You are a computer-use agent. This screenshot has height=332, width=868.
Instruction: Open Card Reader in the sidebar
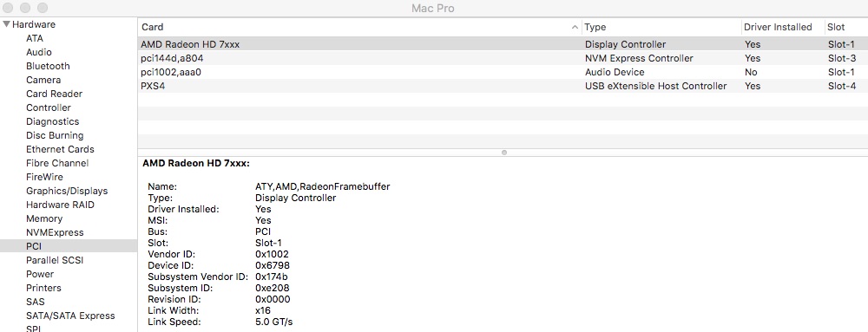[x=54, y=94]
